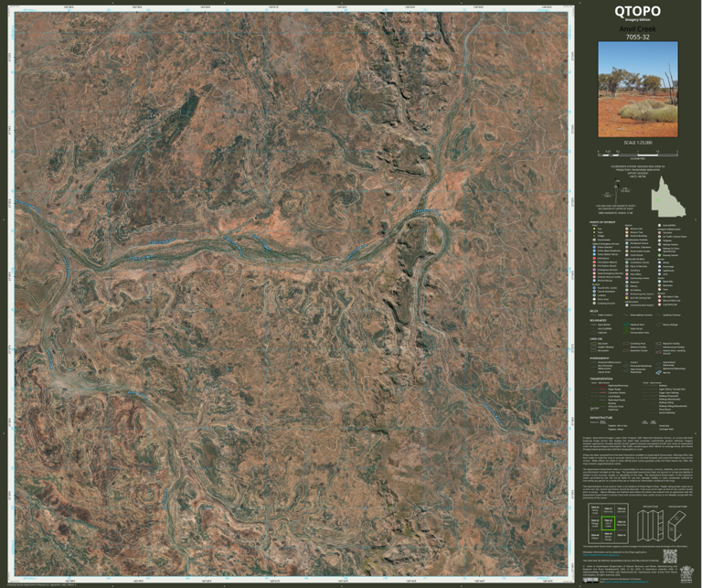Click the Communication Station legend icon
The width and height of the screenshot is (702, 588).
tap(627, 305)
